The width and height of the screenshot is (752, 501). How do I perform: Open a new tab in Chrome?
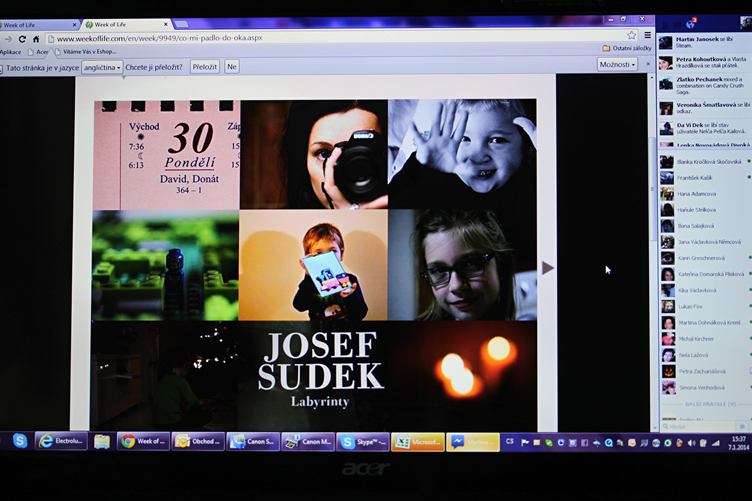point(181,24)
